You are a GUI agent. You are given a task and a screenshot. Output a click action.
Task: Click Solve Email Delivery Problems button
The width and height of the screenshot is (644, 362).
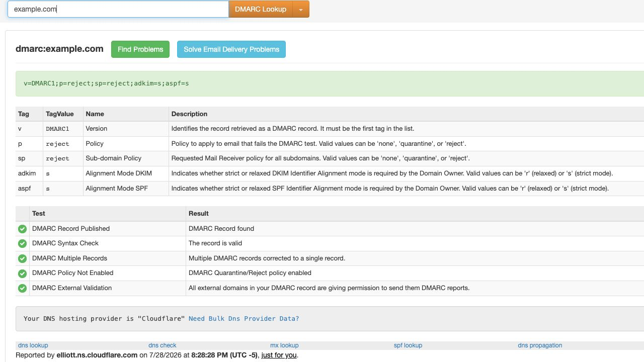231,49
